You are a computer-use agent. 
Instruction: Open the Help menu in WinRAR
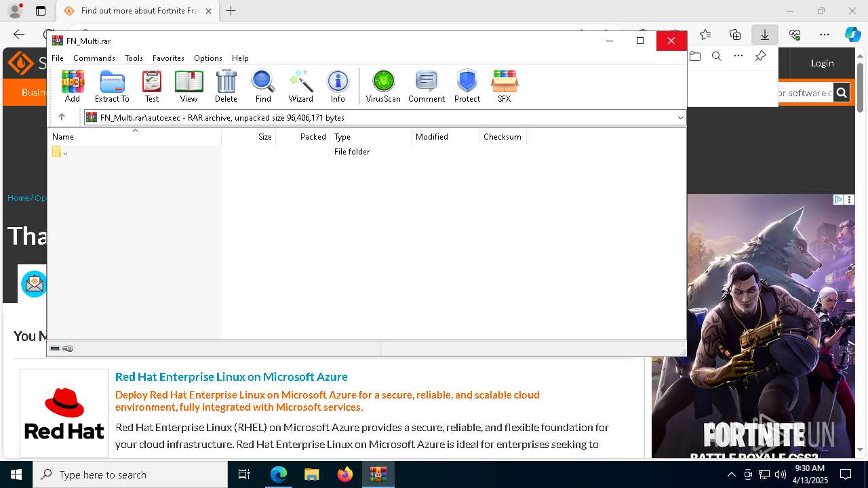(240, 58)
